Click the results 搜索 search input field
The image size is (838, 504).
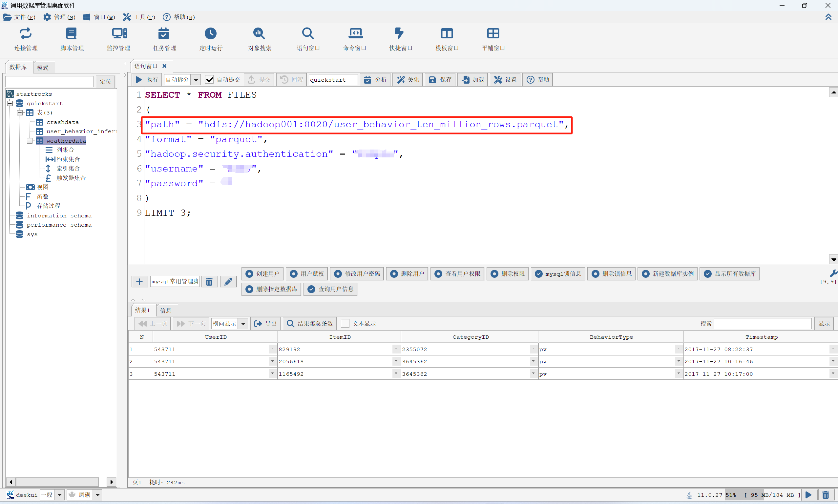click(x=763, y=323)
